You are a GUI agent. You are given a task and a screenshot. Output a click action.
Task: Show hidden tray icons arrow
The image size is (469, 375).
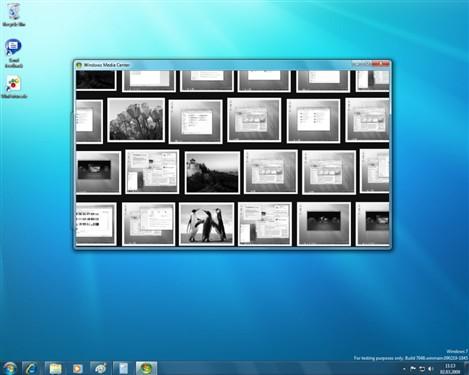coord(404,369)
